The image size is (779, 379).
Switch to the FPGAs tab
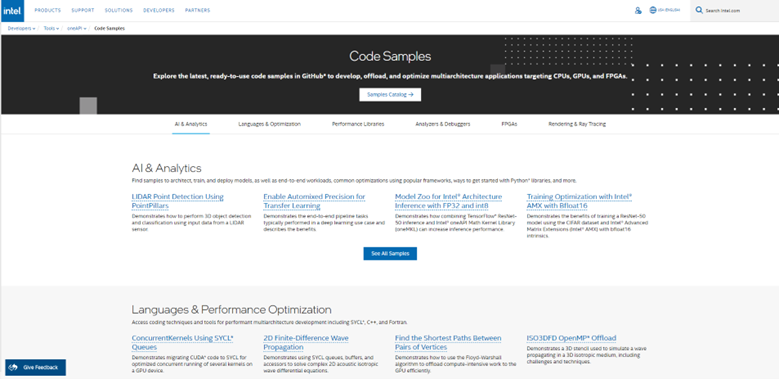click(x=509, y=124)
